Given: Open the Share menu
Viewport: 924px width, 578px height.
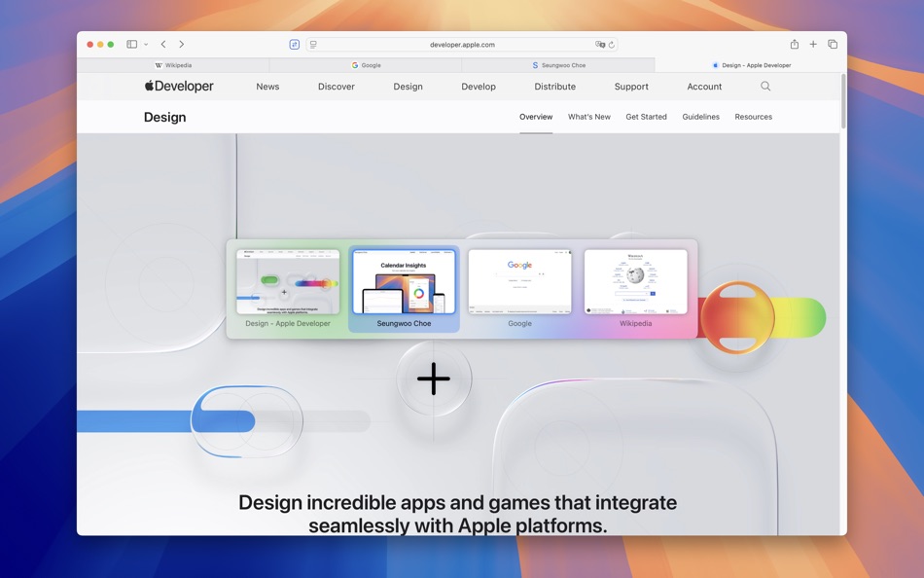Looking at the screenshot, I should click(795, 44).
